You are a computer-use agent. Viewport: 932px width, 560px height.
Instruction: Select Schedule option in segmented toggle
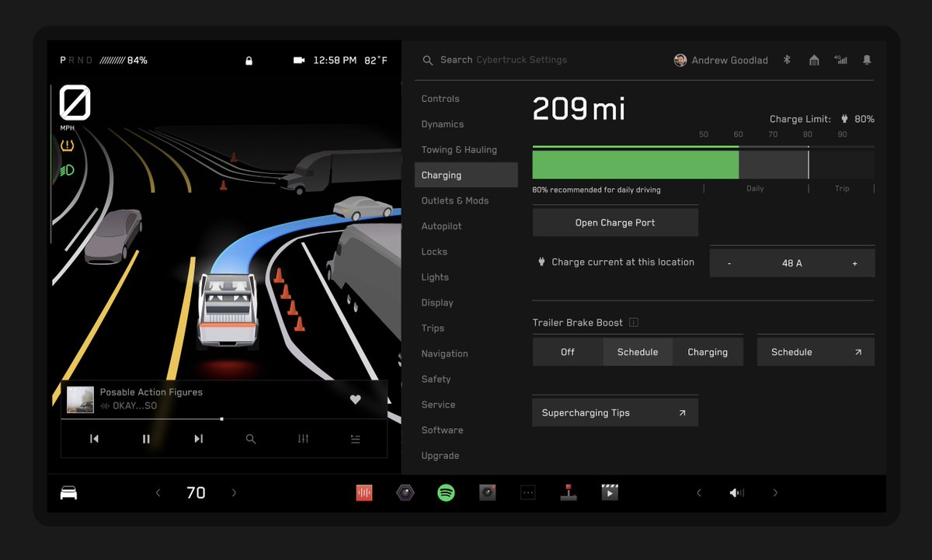point(638,352)
